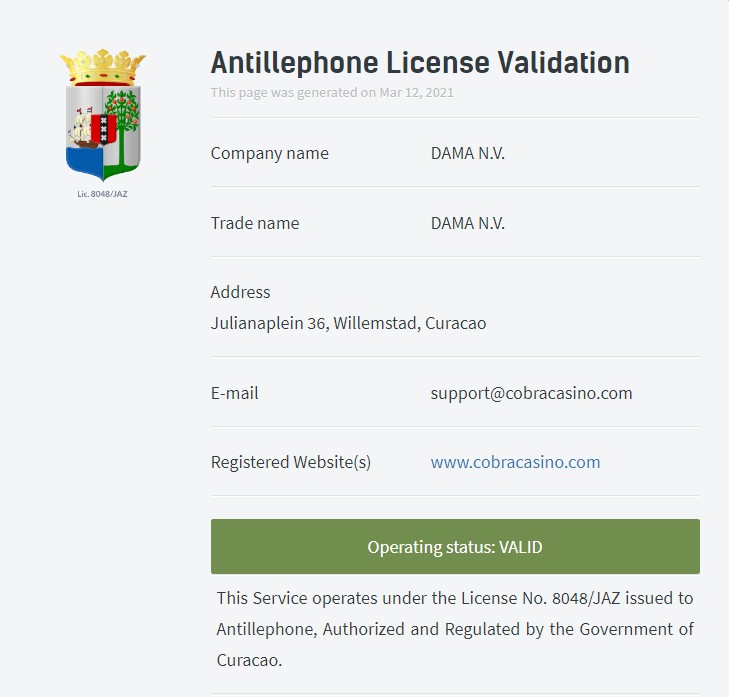Image resolution: width=729 pixels, height=697 pixels.
Task: Click the golden crown atop the crest
Action: pos(103,67)
